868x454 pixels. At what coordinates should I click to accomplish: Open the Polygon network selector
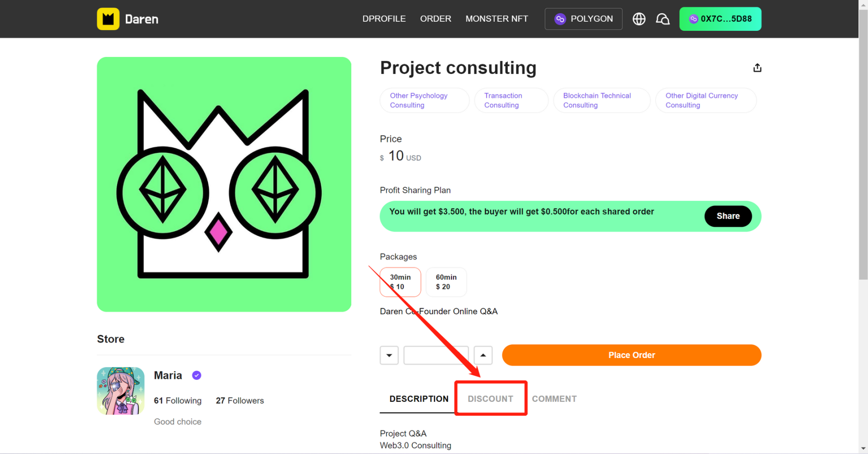click(583, 19)
